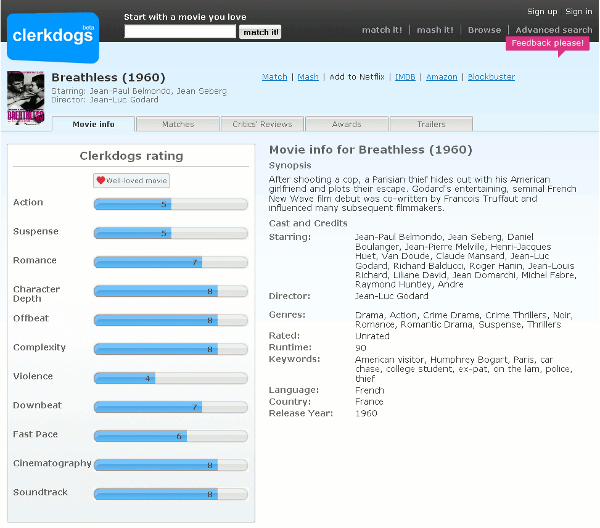Click the Offbeat rating bar

click(x=171, y=320)
